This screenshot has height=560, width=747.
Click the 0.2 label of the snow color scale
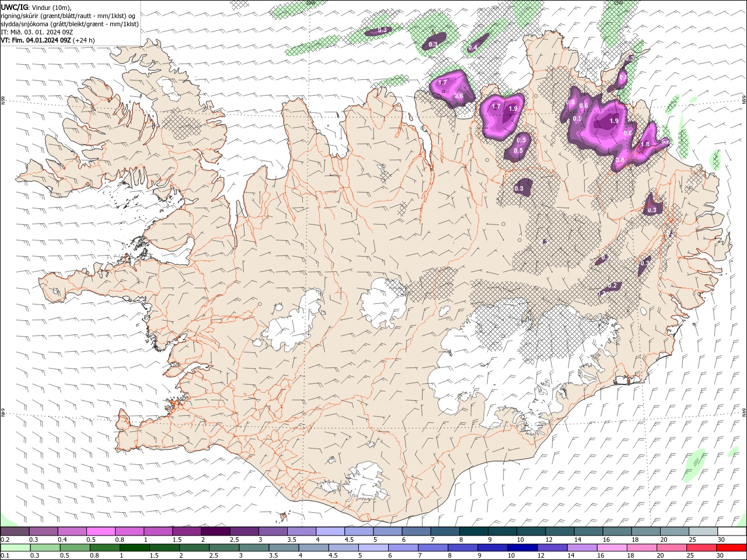(5, 540)
